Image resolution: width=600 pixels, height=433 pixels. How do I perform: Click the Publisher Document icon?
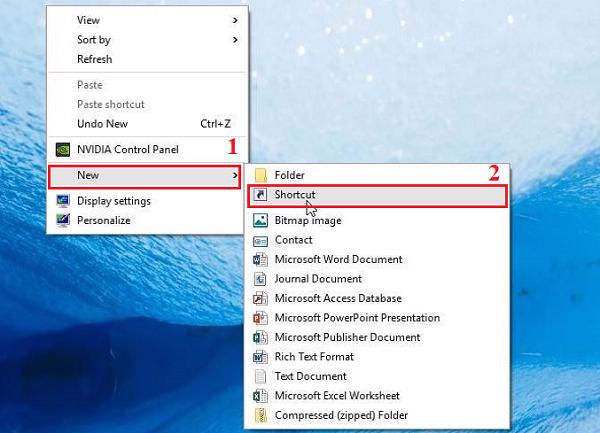(260, 337)
